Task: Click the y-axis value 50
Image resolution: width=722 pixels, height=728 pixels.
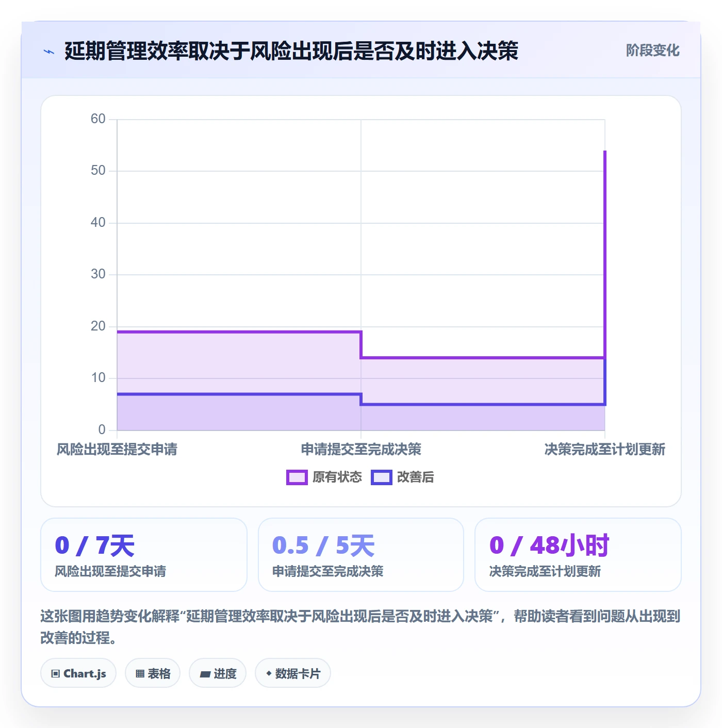Action: [x=98, y=171]
